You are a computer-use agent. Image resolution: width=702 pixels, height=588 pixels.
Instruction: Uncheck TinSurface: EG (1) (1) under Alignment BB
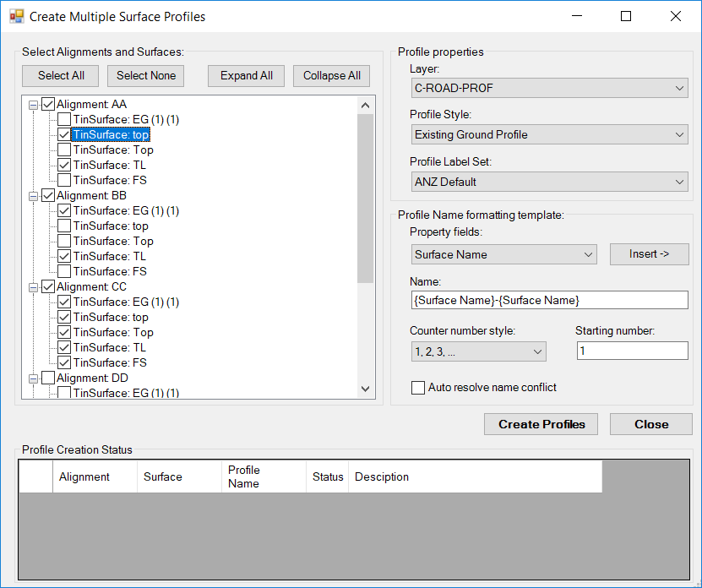click(x=64, y=210)
